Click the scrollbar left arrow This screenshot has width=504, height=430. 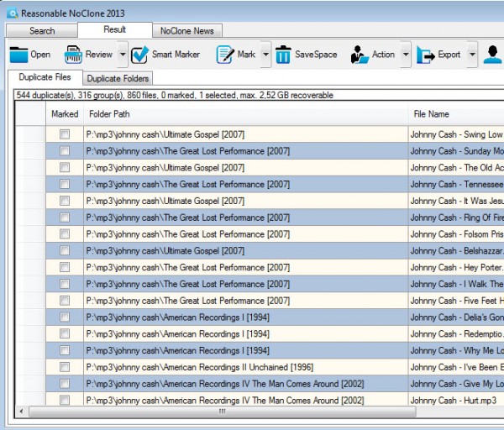tap(21, 412)
